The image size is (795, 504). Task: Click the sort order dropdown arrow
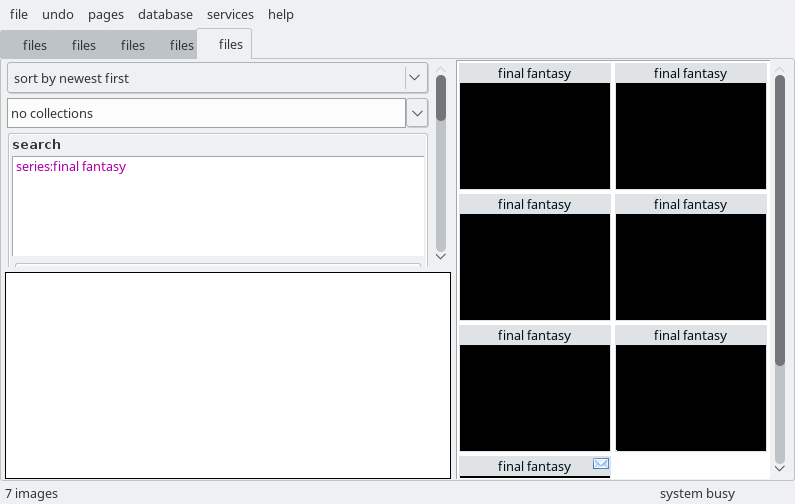click(415, 78)
